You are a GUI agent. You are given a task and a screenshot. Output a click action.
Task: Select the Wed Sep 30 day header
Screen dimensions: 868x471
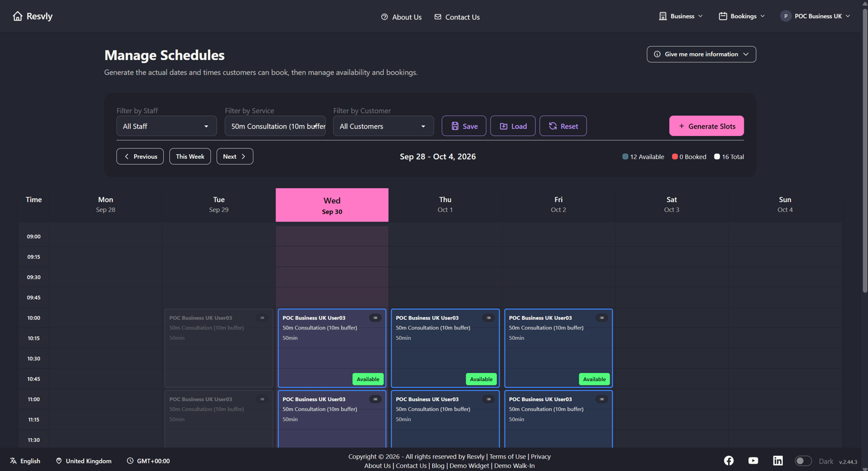click(x=332, y=205)
